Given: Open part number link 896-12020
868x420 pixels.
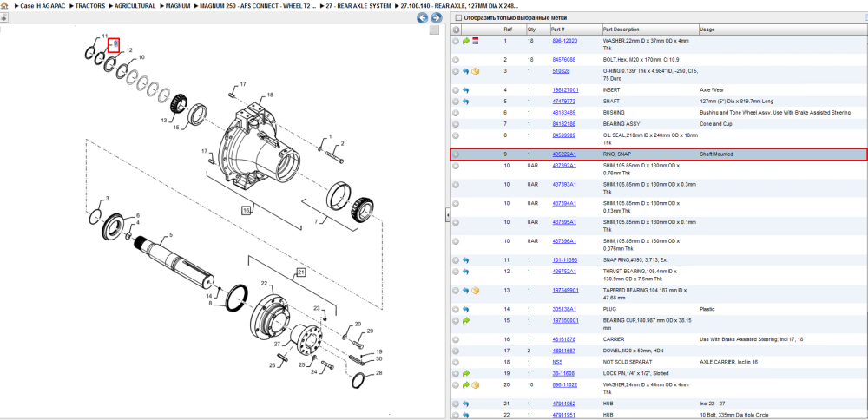Looking at the screenshot, I should click(565, 41).
